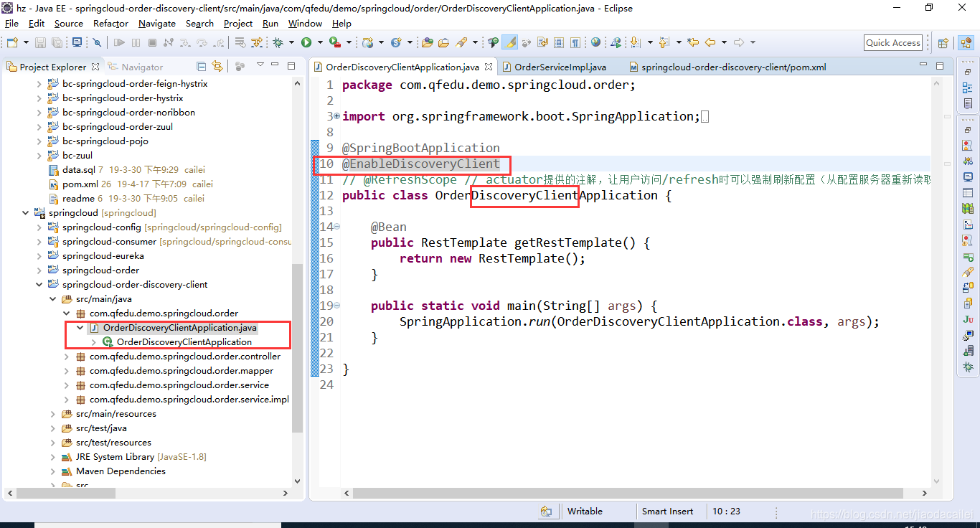980x528 pixels.
Task: Select the springcloud-eureka project
Action: point(103,256)
